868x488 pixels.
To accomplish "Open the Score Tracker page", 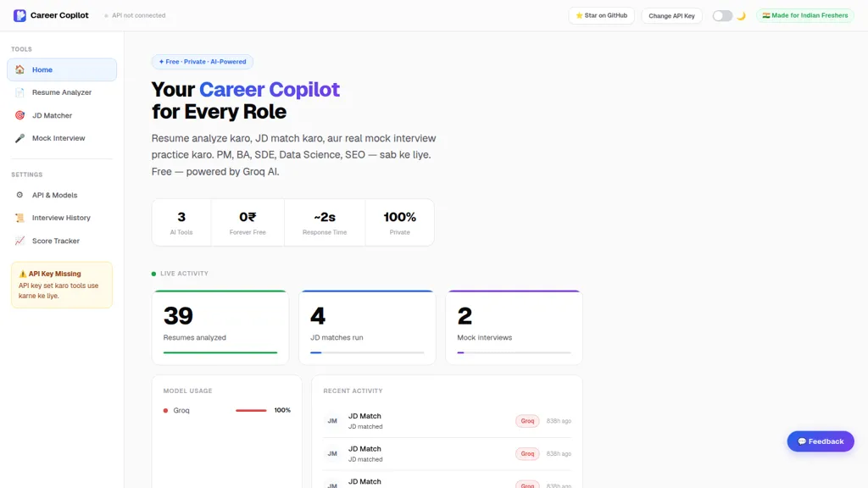I will [62, 241].
